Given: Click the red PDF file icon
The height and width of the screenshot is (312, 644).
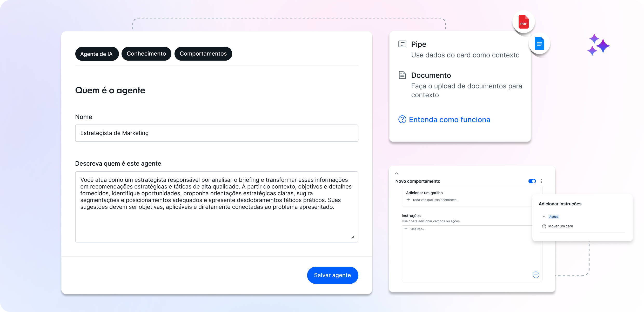Looking at the screenshot, I should point(524,22).
